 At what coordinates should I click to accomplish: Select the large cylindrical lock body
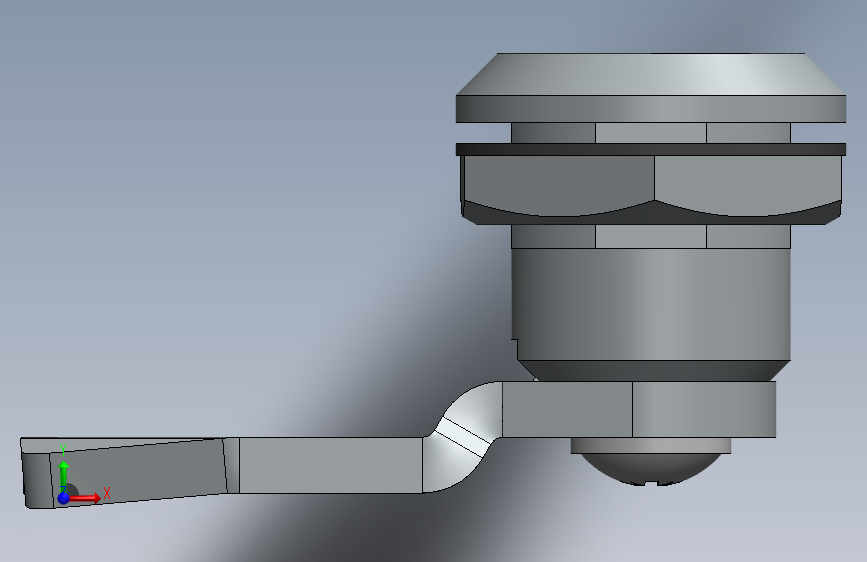point(651,304)
